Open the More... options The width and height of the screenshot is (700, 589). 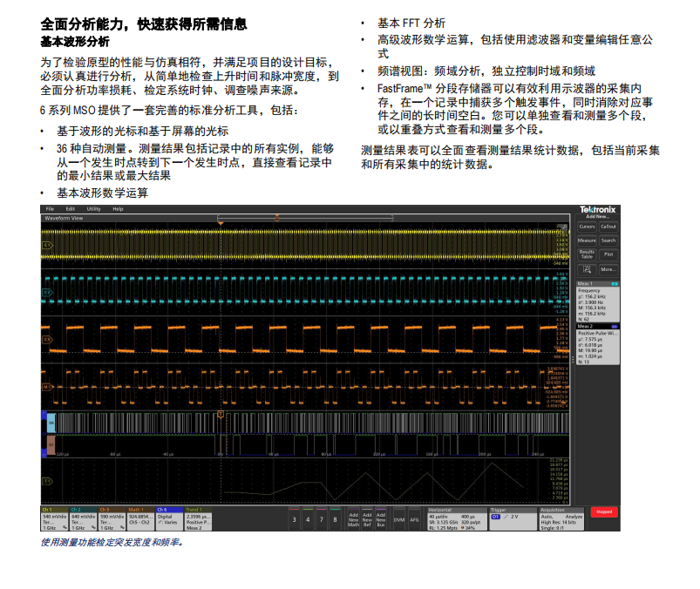(608, 269)
